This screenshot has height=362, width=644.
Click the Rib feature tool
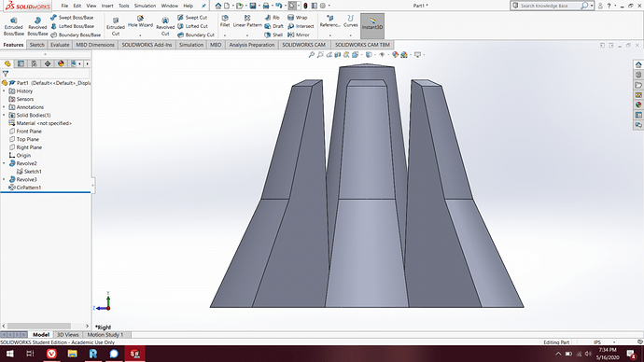[x=273, y=18]
